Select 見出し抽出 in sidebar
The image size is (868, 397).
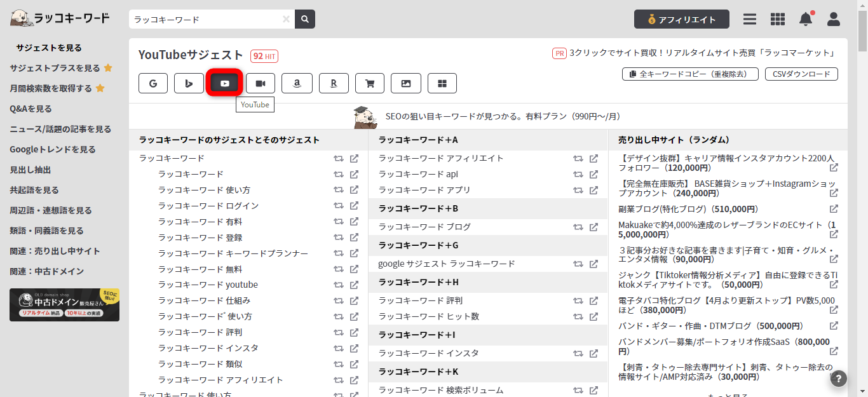point(30,170)
